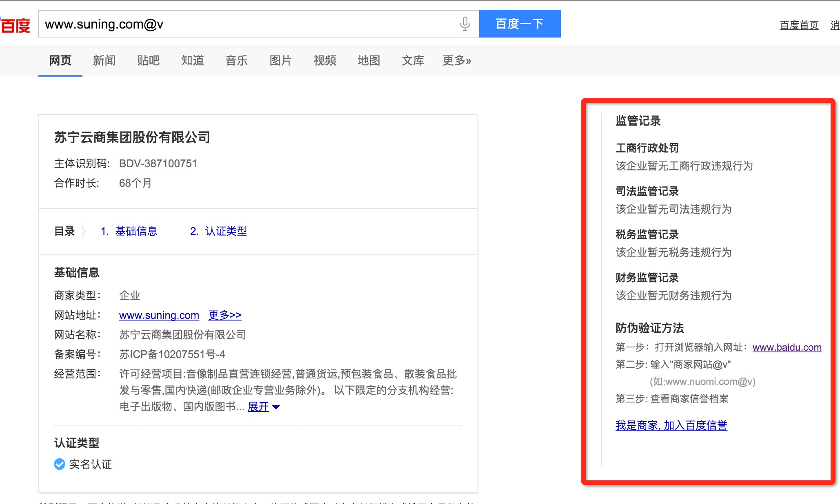This screenshot has height=504, width=840.
Task: Switch to the 地图 tab
Action: click(369, 61)
